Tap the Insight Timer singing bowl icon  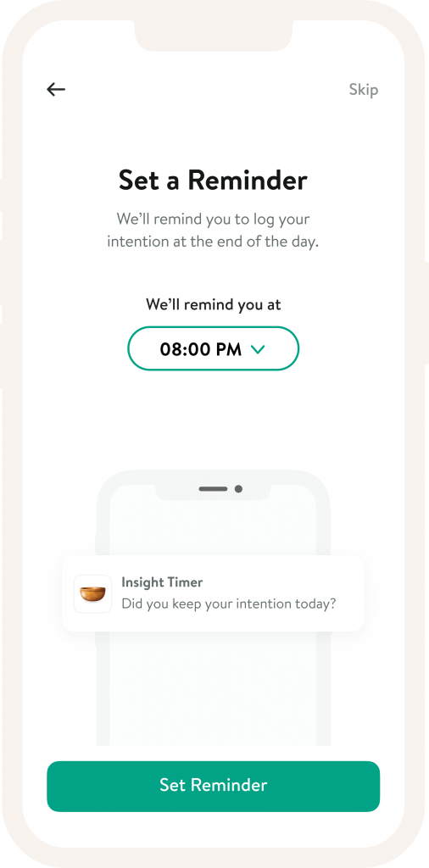click(93, 594)
